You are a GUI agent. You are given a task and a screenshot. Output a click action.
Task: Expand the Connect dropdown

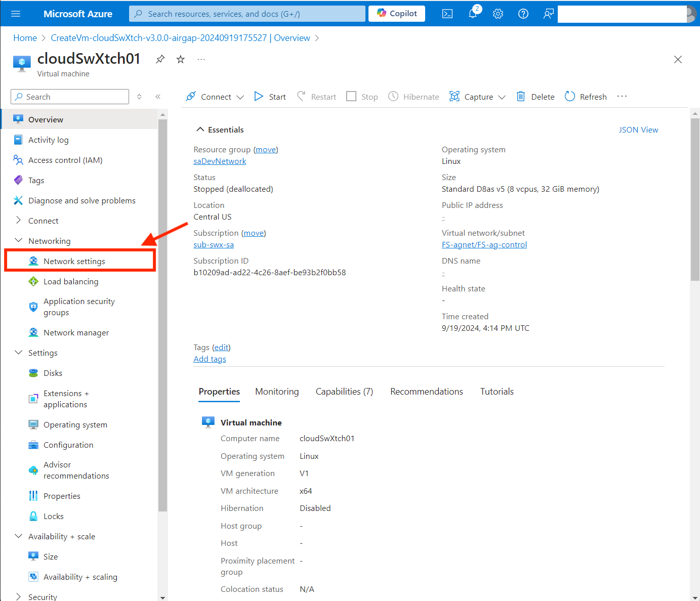coord(241,97)
